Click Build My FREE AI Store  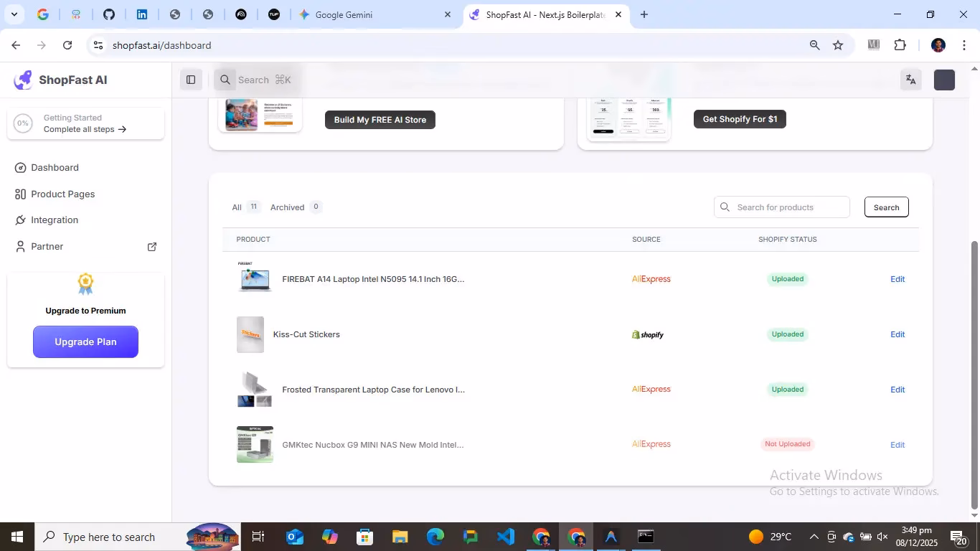tap(380, 120)
